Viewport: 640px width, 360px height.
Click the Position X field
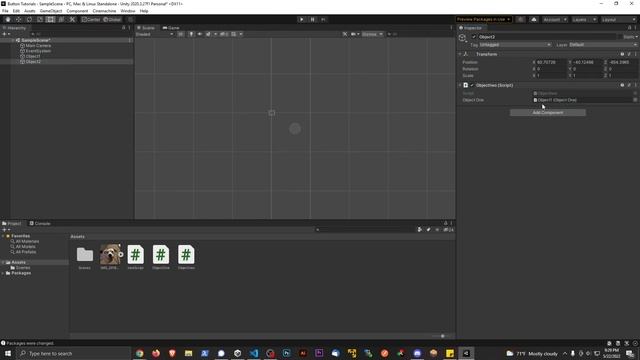550,62
